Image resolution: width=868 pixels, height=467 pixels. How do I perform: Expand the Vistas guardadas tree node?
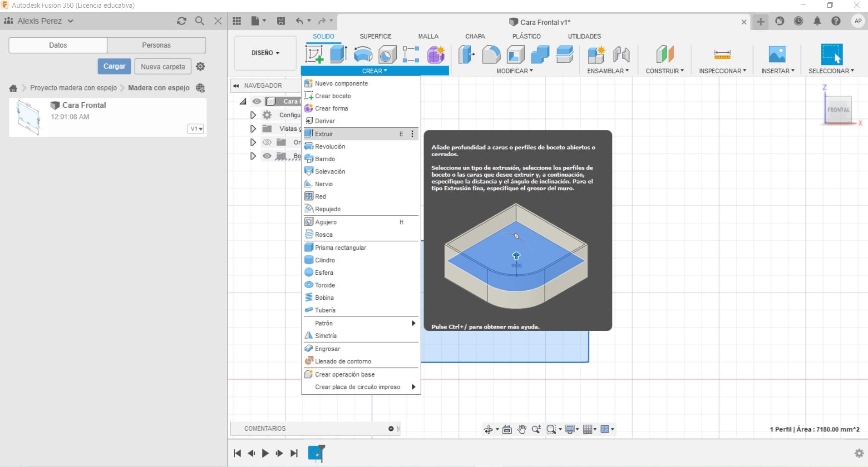[253, 129]
